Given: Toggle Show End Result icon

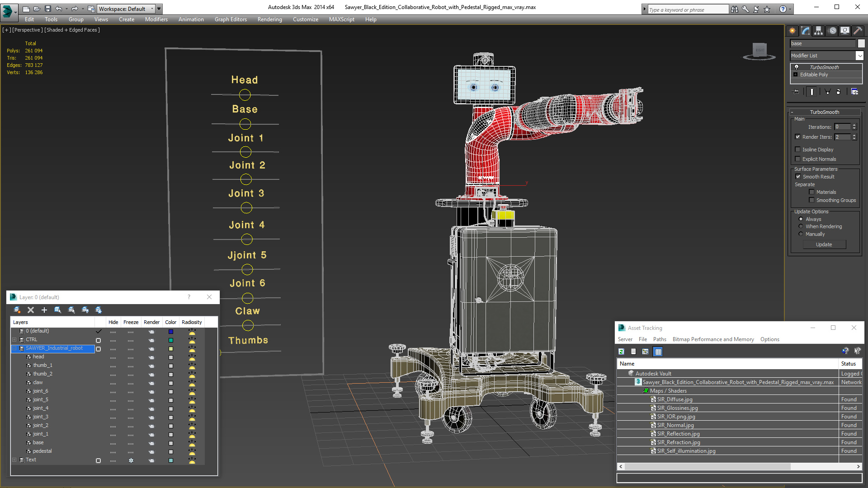Looking at the screenshot, I should click(x=812, y=92).
